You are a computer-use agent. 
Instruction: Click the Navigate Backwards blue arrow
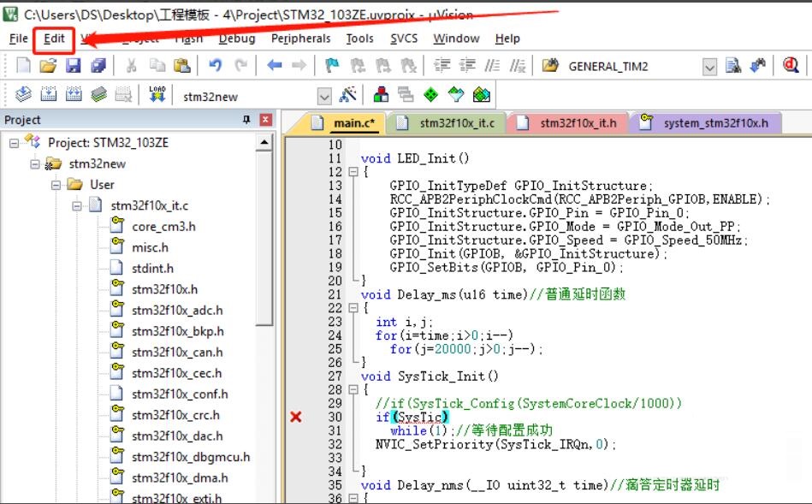(274, 66)
